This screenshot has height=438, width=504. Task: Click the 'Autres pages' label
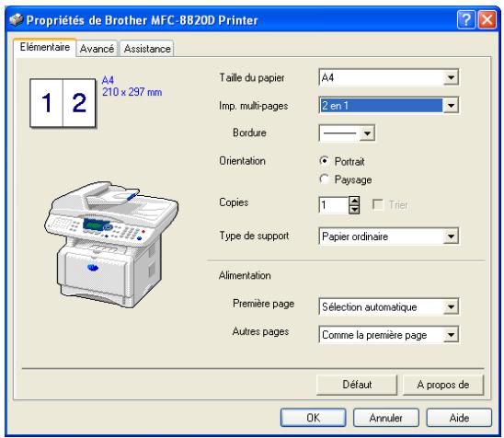coord(260,331)
